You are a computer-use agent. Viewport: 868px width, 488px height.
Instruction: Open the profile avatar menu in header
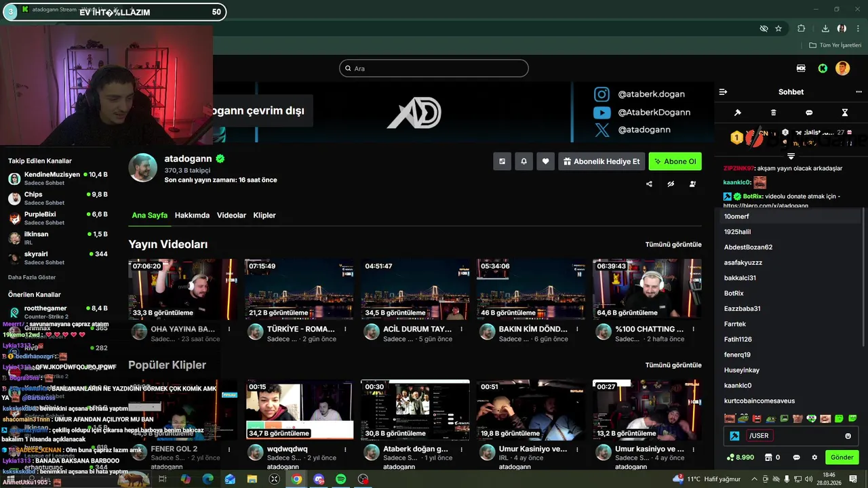pos(842,68)
